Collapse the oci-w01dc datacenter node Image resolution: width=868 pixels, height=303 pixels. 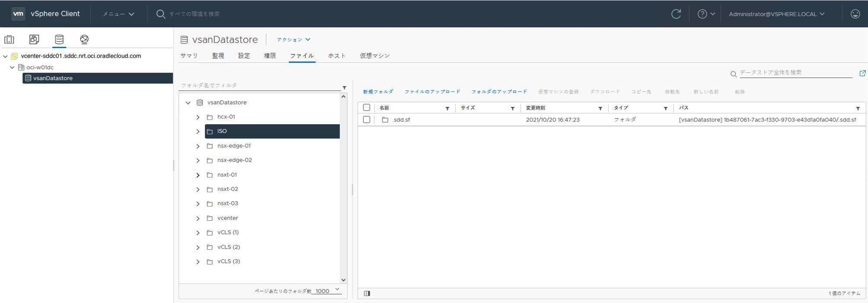coord(12,68)
